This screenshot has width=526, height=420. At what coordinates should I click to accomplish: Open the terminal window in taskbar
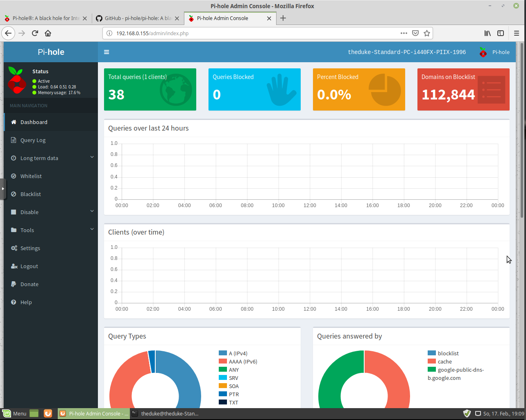166,413
